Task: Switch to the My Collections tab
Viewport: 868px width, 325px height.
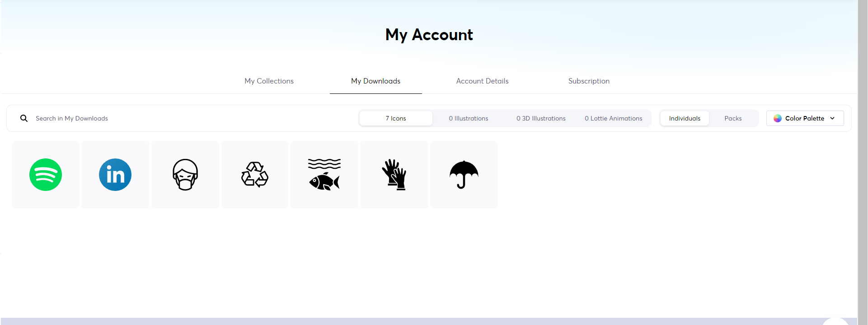Action: (x=269, y=81)
